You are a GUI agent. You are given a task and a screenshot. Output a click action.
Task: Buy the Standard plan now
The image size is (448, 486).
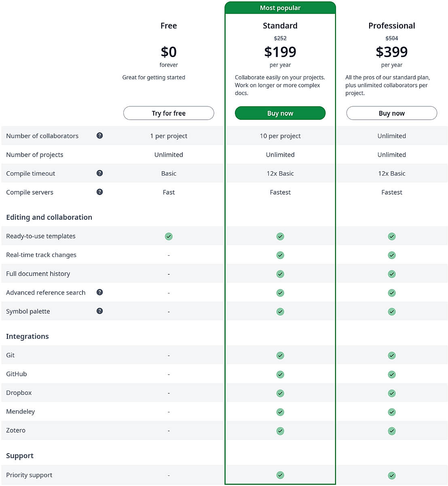coord(280,113)
